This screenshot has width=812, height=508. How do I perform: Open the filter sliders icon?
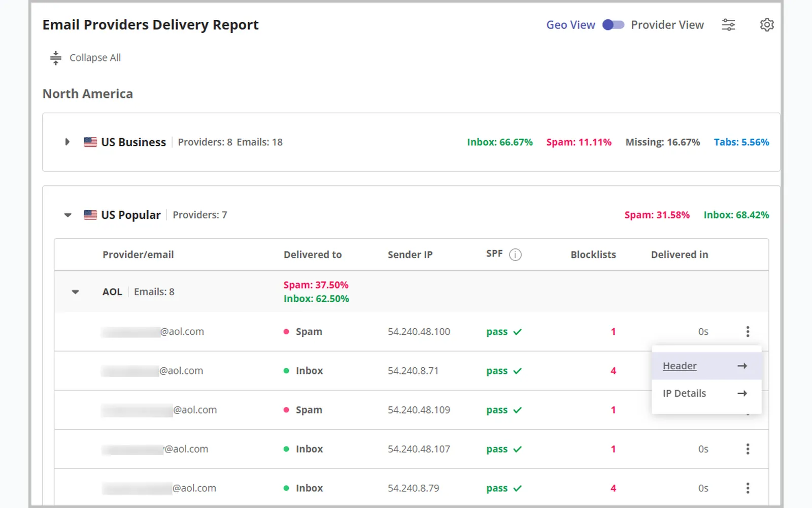pos(728,25)
